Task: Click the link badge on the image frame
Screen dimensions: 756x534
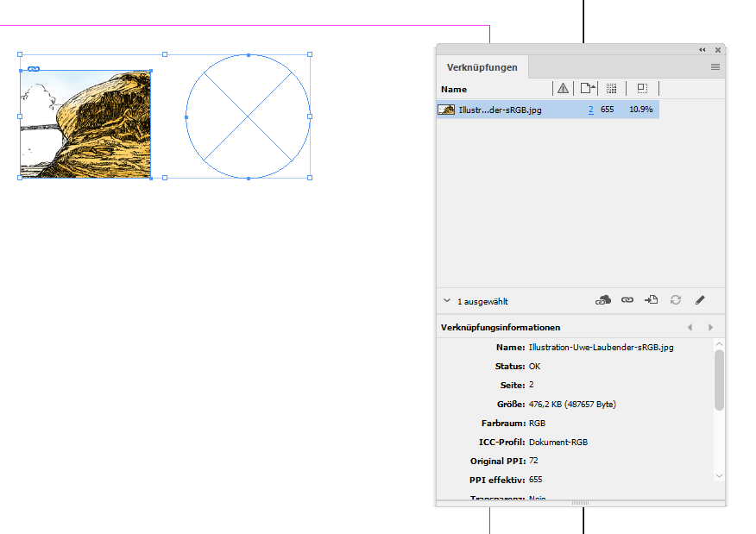Action: [x=34, y=69]
